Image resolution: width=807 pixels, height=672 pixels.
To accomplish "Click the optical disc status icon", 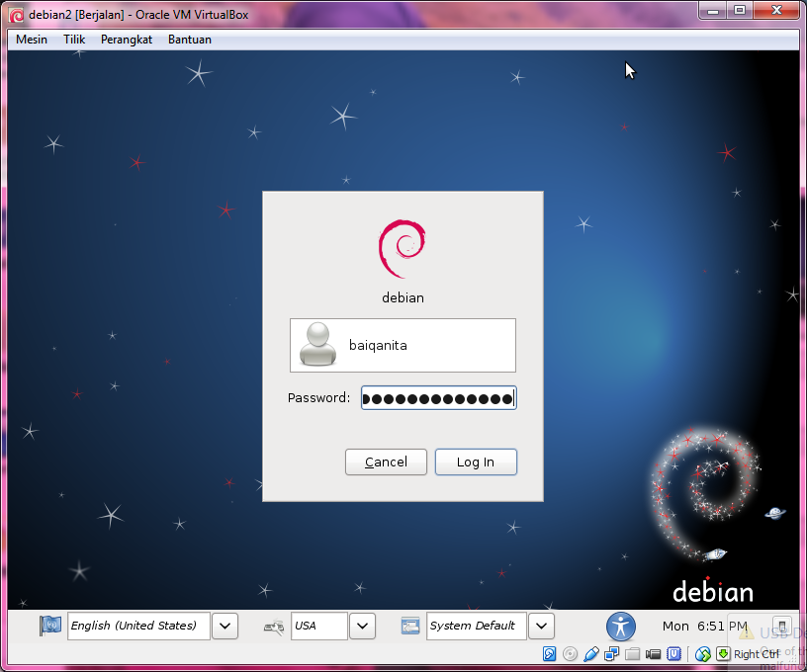I will click(x=571, y=653).
